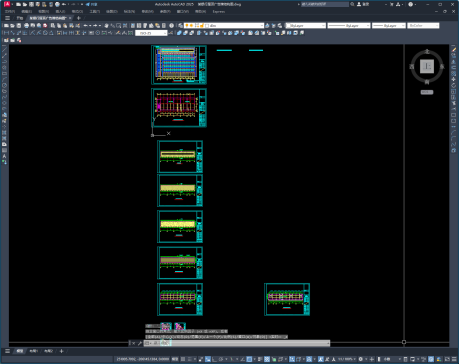The width and height of the screenshot is (459, 364).
Task: Close the current drawing file tab
Action: pos(70,18)
